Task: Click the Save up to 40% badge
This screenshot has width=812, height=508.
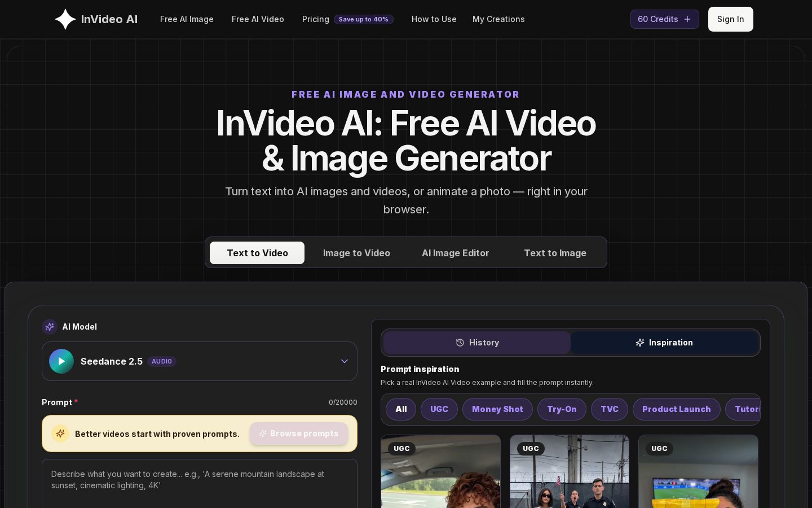Action: (364, 19)
